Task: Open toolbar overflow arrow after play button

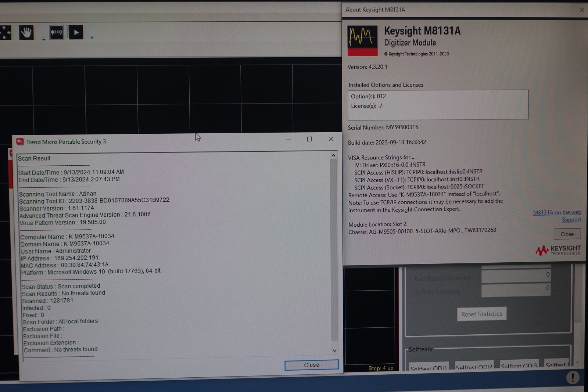Action: click(x=92, y=37)
